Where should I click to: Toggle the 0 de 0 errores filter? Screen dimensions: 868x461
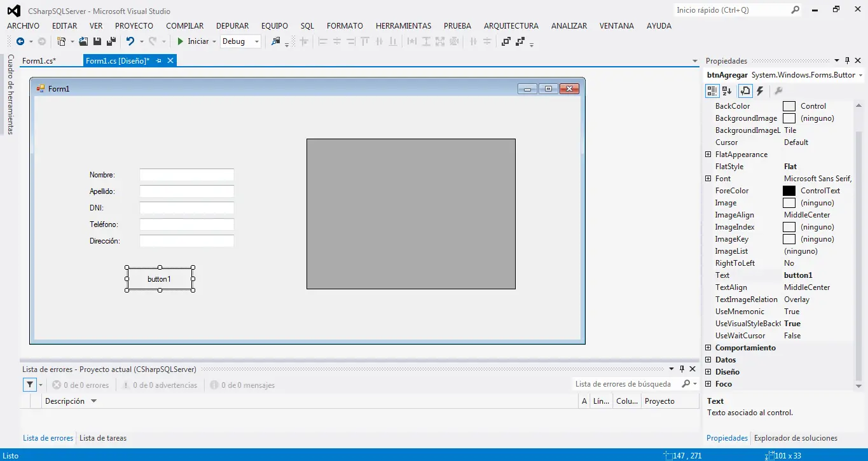pyautogui.click(x=80, y=385)
